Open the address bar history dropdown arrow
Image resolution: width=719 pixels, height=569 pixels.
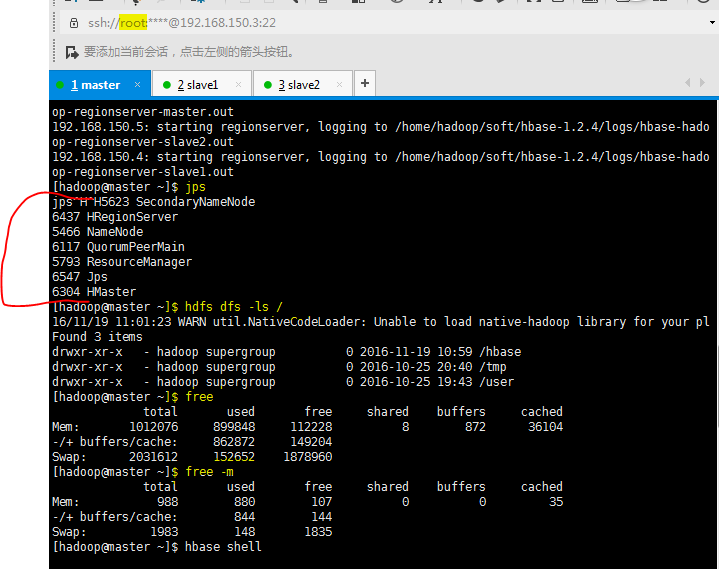point(712,22)
